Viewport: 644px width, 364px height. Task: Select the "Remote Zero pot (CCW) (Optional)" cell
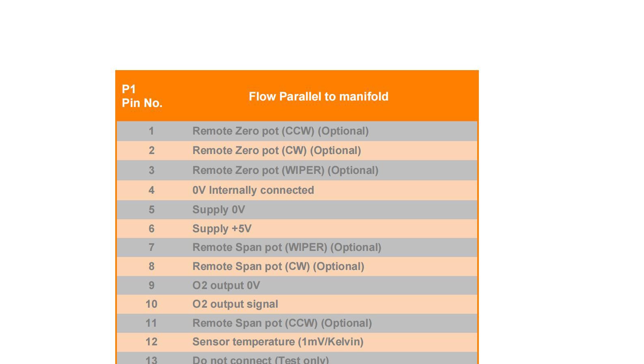point(280,131)
